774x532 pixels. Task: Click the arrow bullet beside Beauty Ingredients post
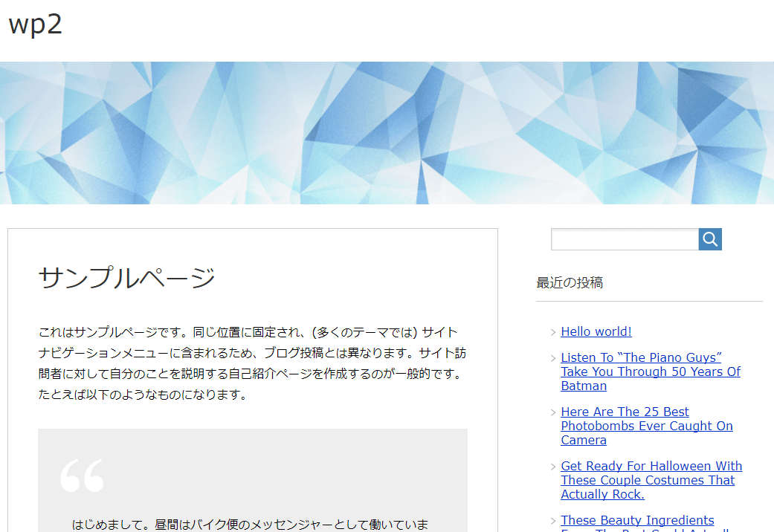(x=552, y=522)
